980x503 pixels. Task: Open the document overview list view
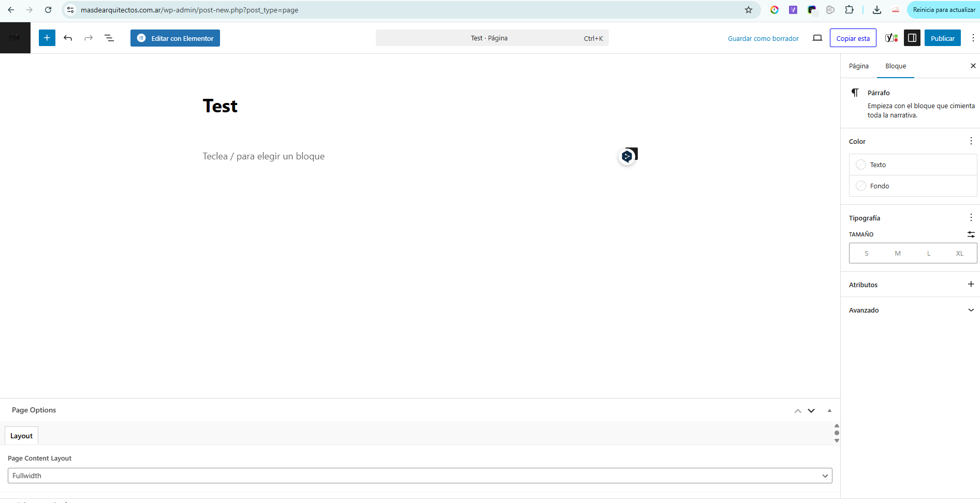point(109,38)
